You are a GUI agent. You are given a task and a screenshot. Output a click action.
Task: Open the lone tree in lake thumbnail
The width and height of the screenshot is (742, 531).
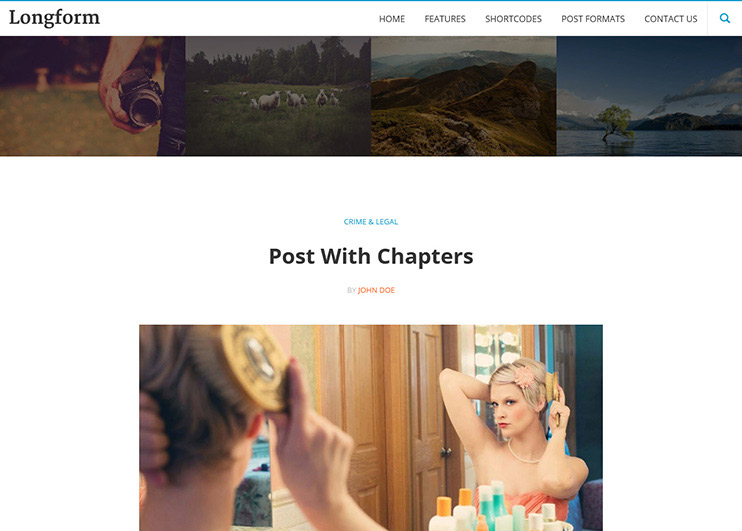point(649,96)
